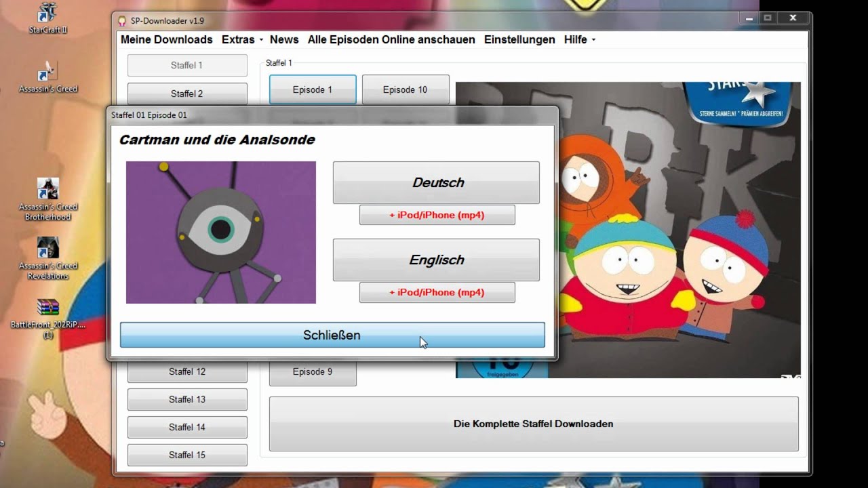This screenshot has width=868, height=488.
Task: Download the episode in Englisch
Action: click(436, 260)
